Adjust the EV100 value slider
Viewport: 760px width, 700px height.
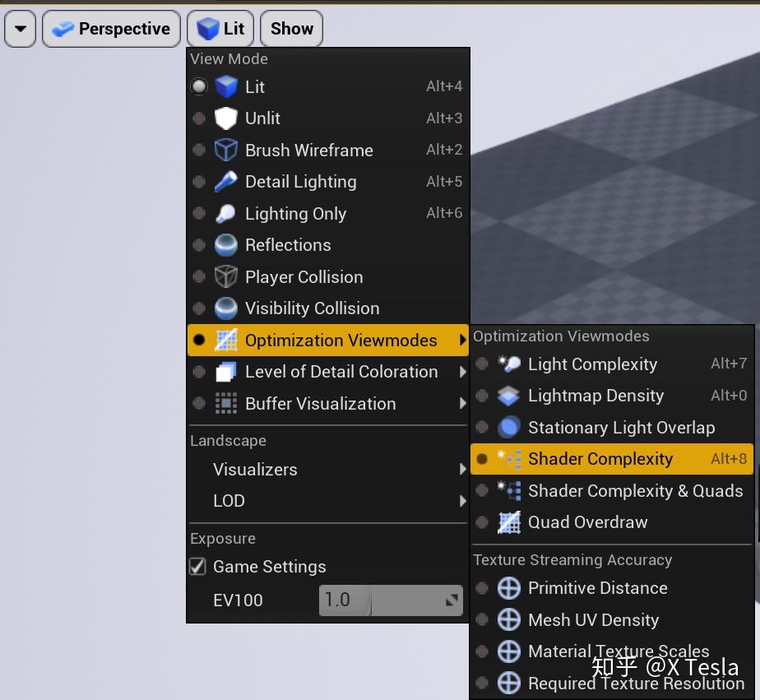[x=391, y=600]
